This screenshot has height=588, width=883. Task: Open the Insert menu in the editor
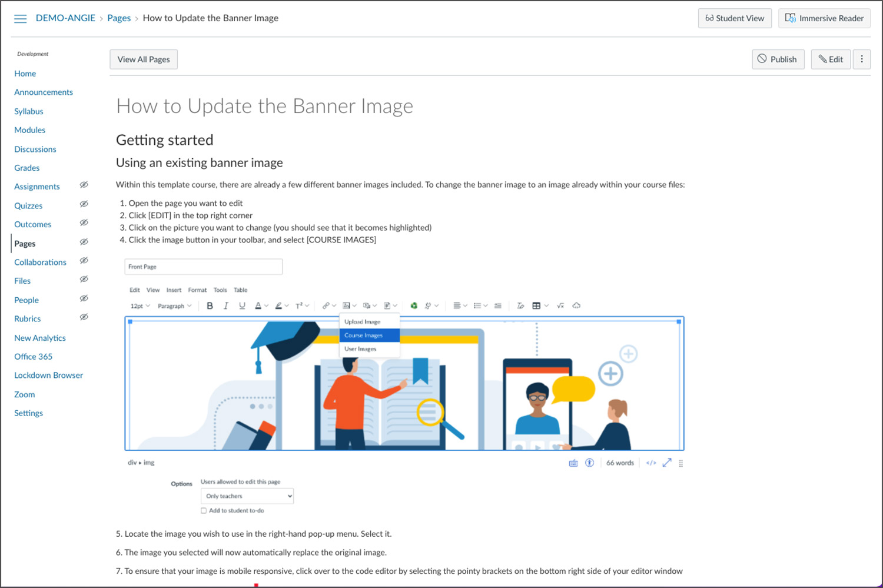[x=174, y=290]
